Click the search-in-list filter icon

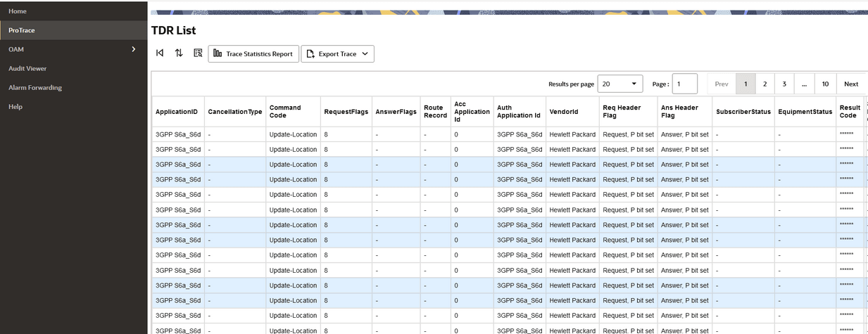(x=198, y=53)
